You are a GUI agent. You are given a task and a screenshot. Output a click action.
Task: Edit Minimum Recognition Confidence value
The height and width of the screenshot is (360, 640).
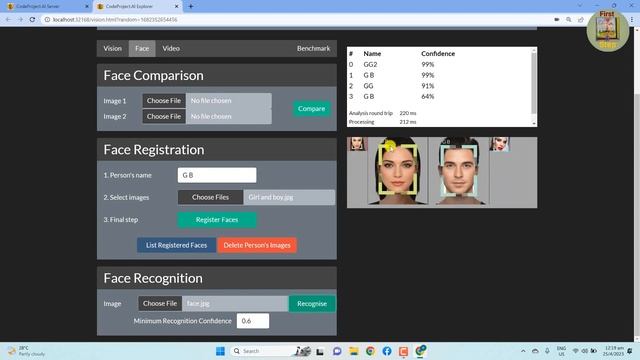click(x=253, y=321)
